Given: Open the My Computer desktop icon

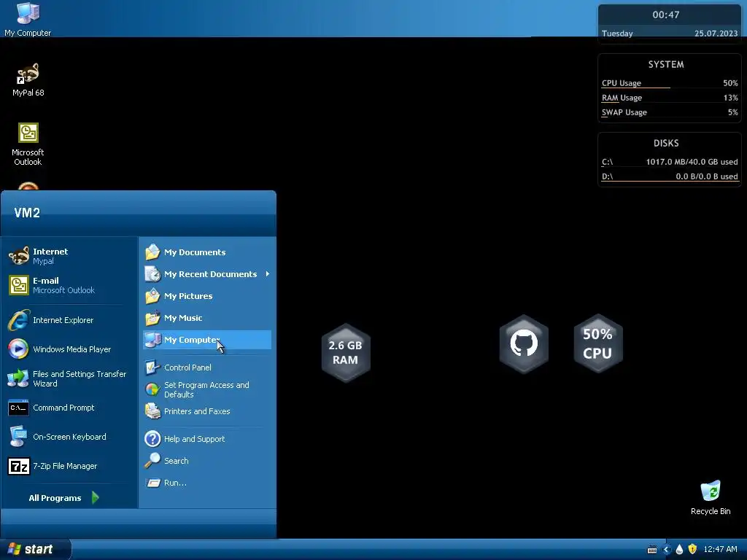Looking at the screenshot, I should 28,19.
